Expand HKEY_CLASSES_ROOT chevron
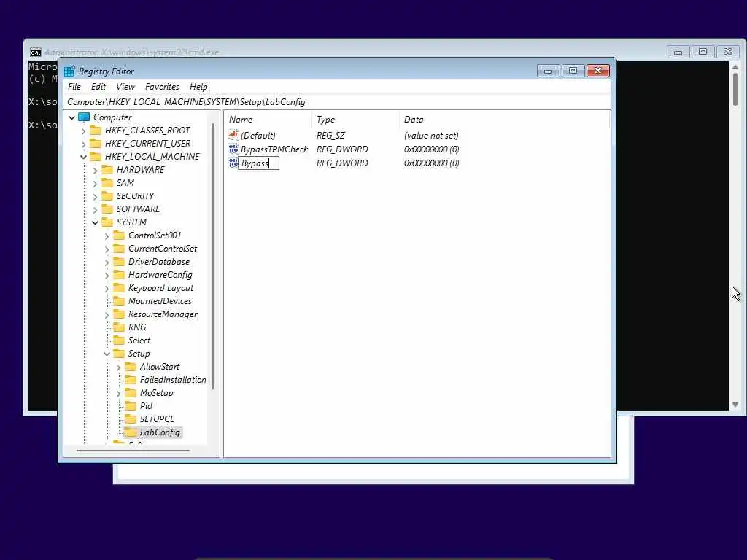 tap(84, 131)
